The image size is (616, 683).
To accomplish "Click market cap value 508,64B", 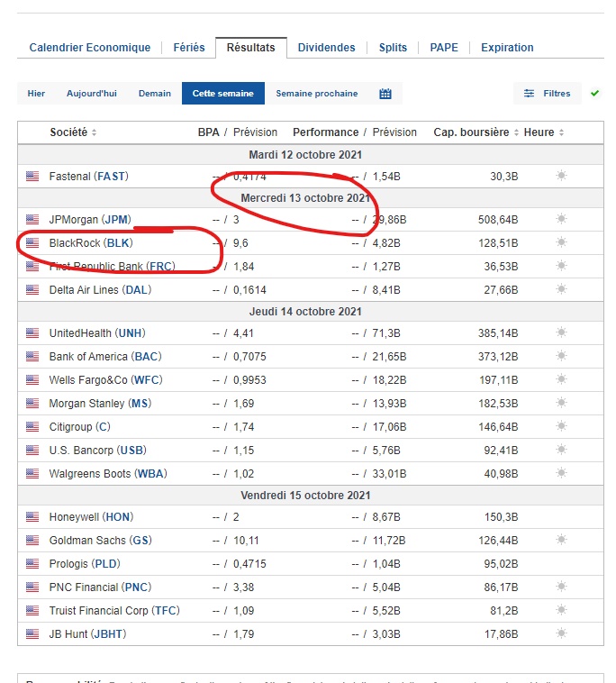I will 498,220.
